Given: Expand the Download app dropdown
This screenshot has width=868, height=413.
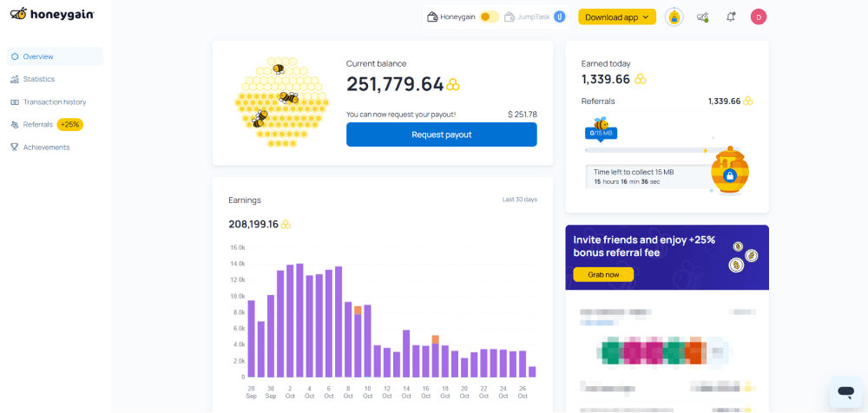Looking at the screenshot, I should (x=618, y=16).
